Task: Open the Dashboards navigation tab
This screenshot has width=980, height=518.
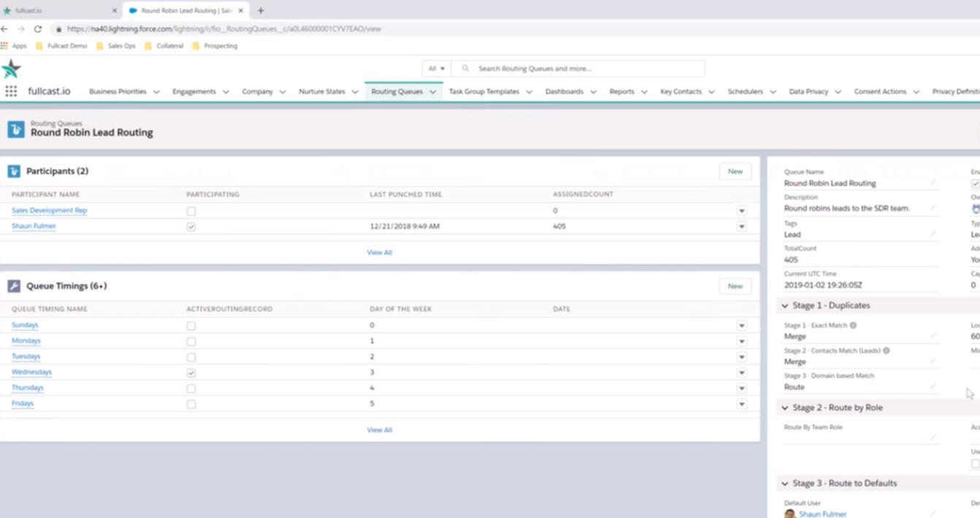Action: pos(564,91)
